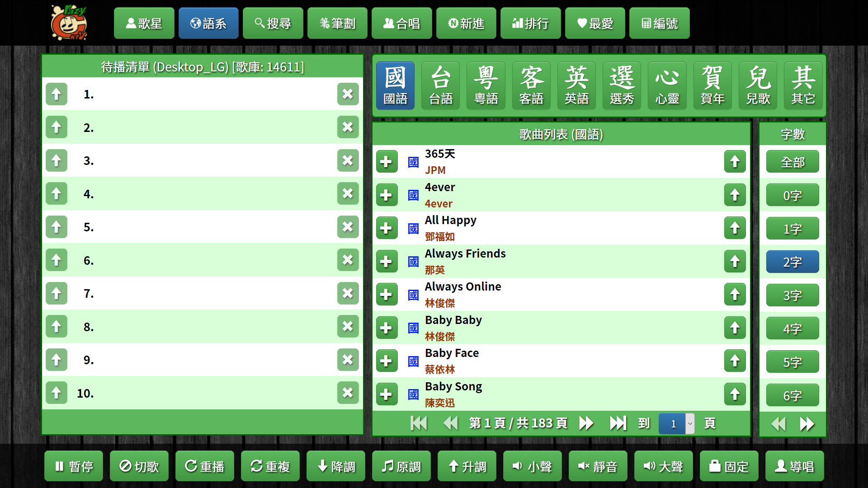Go to the next song list page

(x=586, y=423)
